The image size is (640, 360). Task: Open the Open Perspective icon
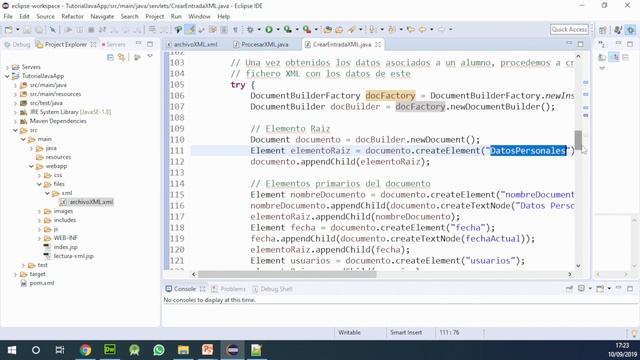pyautogui.click(x=602, y=30)
